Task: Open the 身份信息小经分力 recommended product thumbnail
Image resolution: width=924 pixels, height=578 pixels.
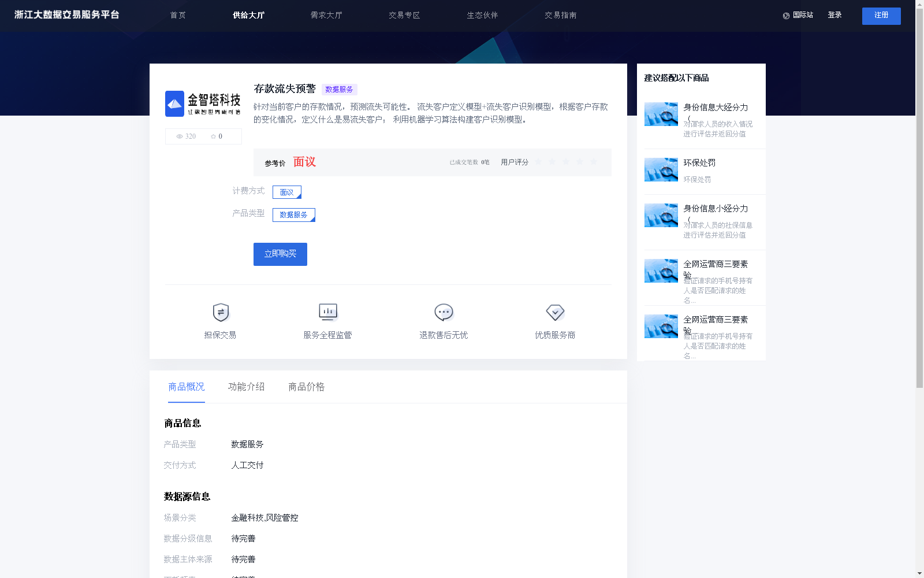Action: [x=661, y=215]
